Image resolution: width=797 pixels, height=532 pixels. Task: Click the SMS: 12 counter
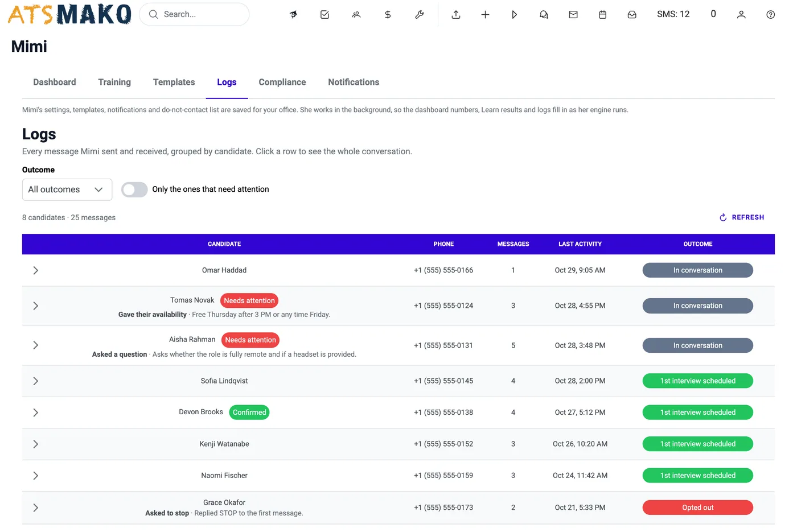coord(673,14)
